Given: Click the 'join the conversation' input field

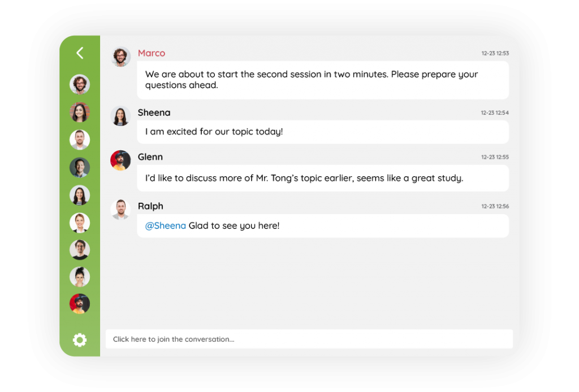Looking at the screenshot, I should coord(309,339).
